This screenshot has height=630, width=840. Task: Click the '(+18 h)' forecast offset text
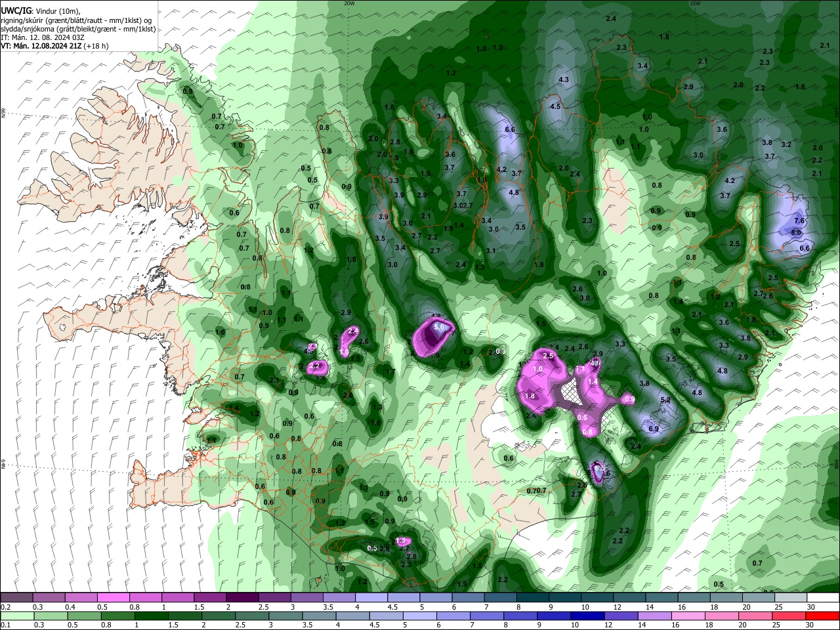(96, 46)
